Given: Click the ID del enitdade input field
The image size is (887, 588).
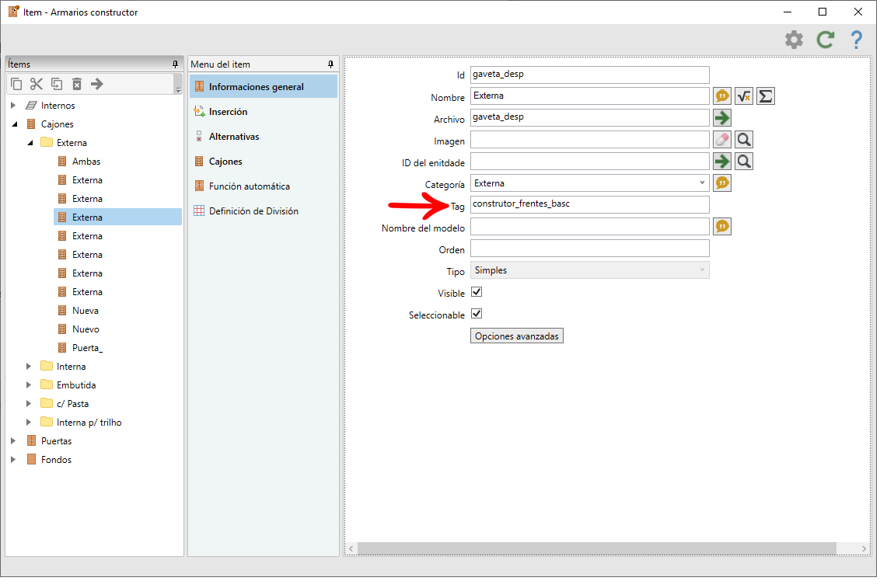Looking at the screenshot, I should 589,161.
